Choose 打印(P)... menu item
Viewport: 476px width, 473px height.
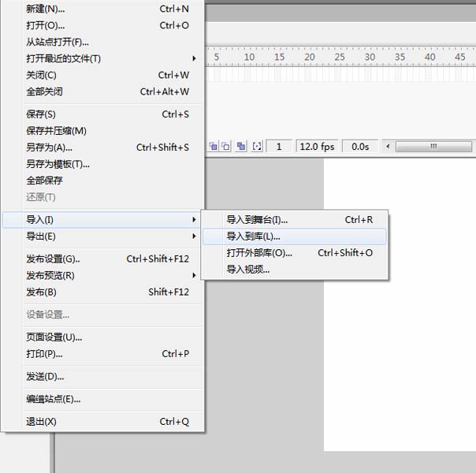pyautogui.click(x=104, y=354)
